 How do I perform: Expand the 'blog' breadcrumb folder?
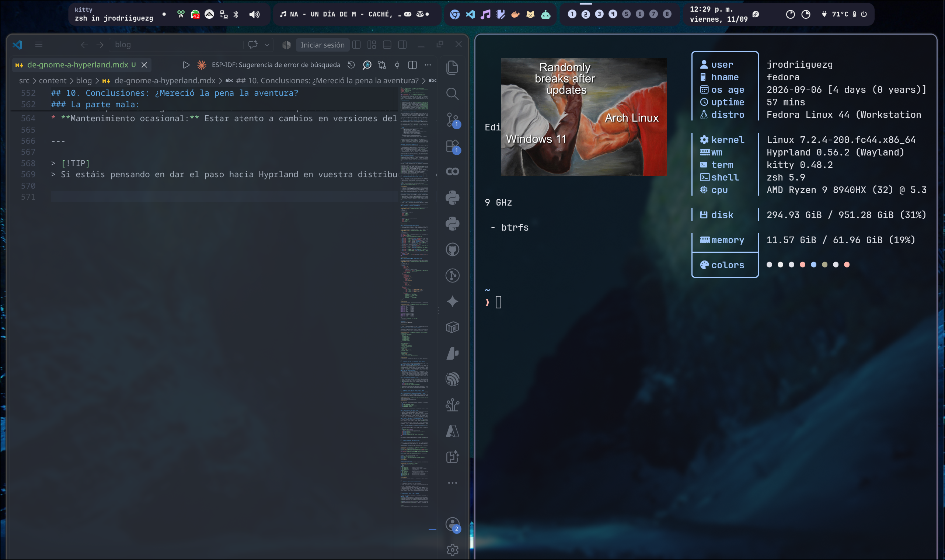84,80
